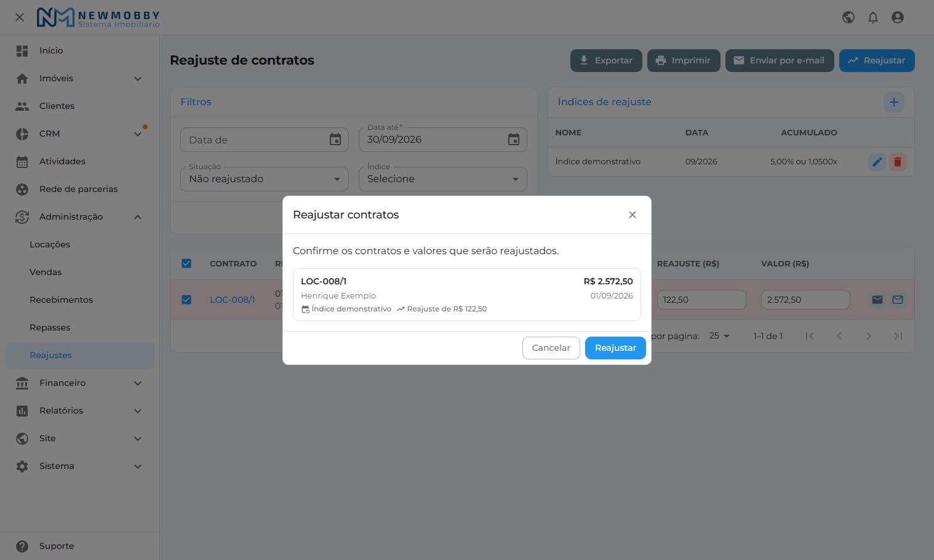Open calendar picker for Data até
Screen dimensions: 934x560
(x=514, y=140)
